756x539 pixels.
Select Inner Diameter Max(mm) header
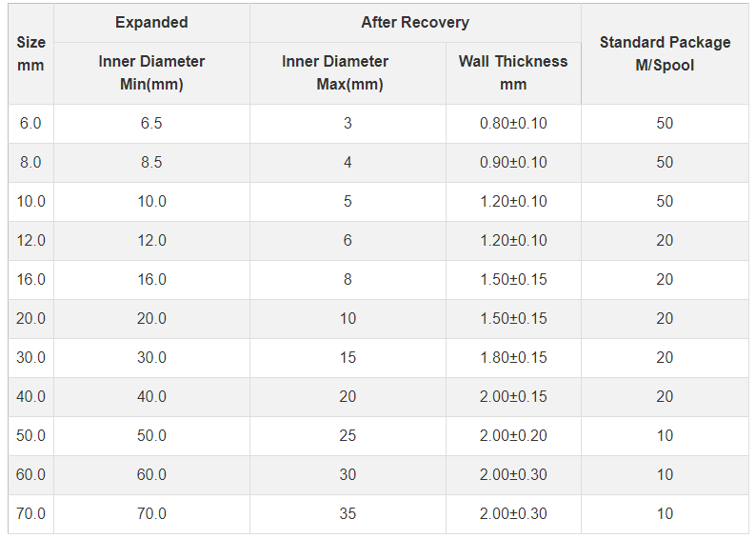(x=348, y=72)
